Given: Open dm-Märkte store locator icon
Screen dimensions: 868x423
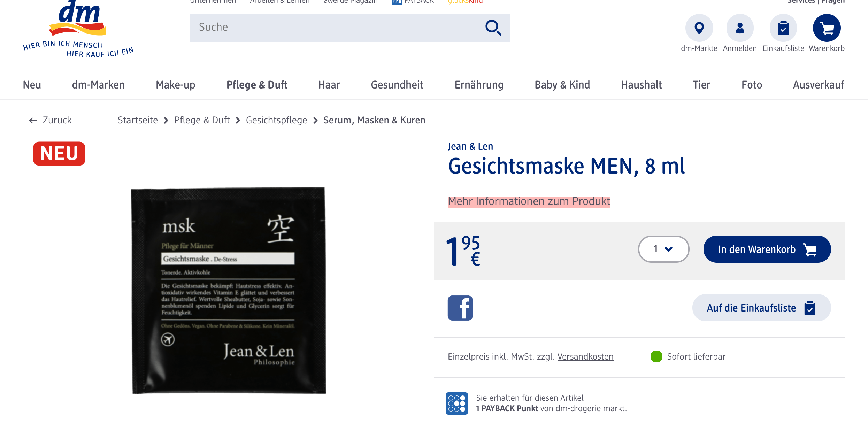Looking at the screenshot, I should click(x=699, y=28).
